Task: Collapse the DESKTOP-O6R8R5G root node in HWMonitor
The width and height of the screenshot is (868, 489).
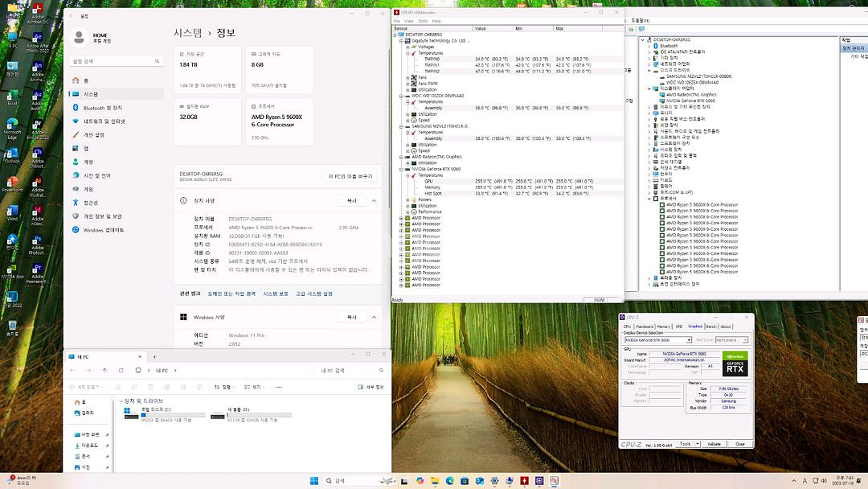Action: (395, 35)
